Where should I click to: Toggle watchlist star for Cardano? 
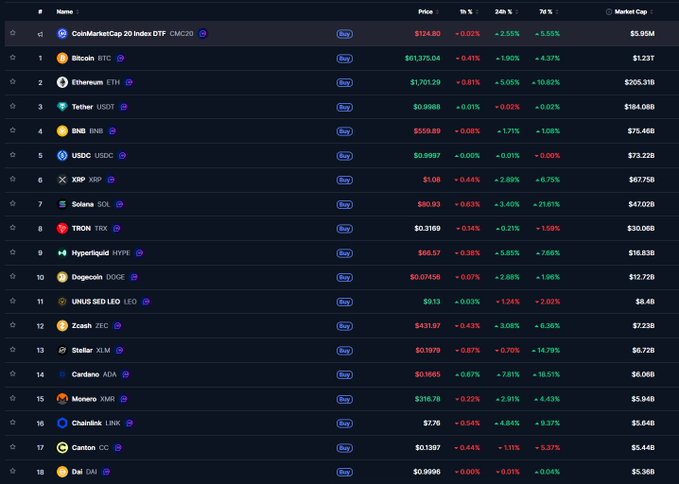(x=13, y=374)
